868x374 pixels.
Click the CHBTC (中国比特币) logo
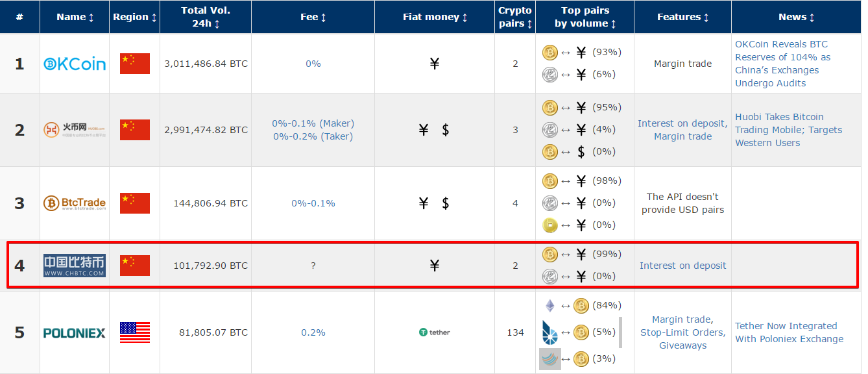tap(73, 265)
